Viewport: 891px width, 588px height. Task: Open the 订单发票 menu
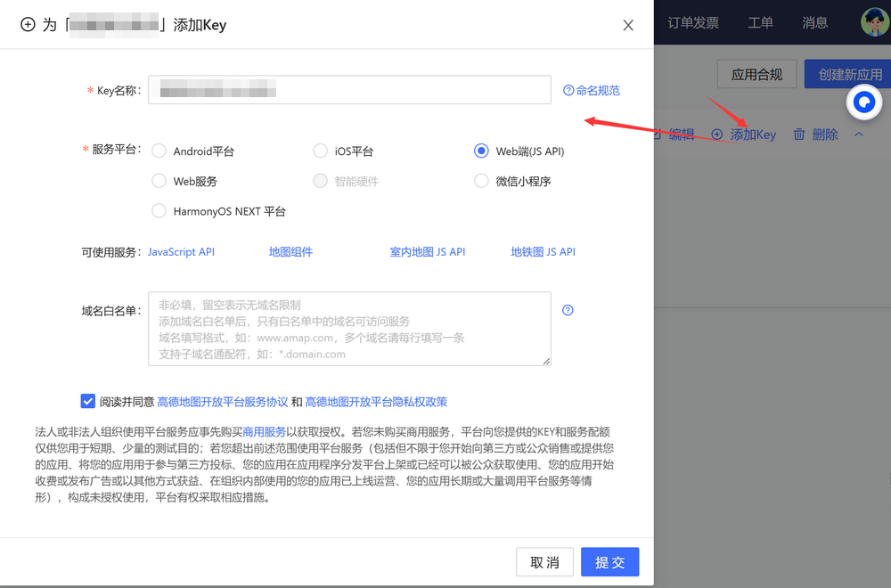693,23
